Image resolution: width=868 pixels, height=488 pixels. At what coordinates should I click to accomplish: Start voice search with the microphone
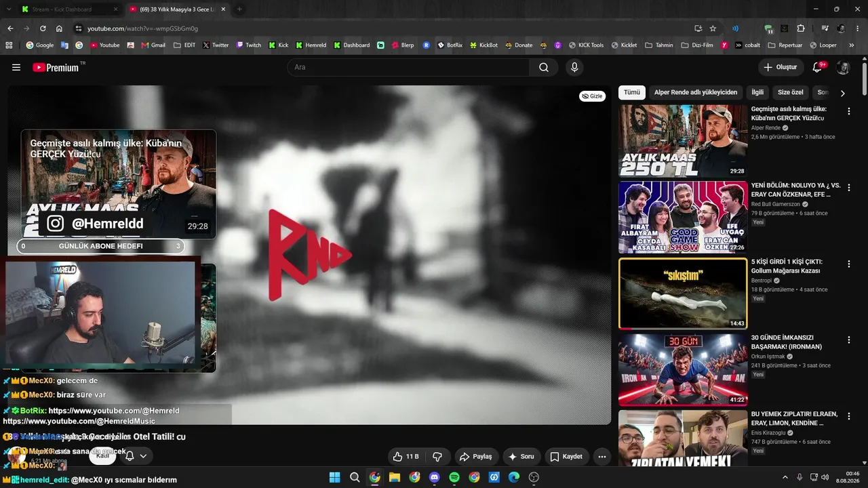[x=574, y=67]
